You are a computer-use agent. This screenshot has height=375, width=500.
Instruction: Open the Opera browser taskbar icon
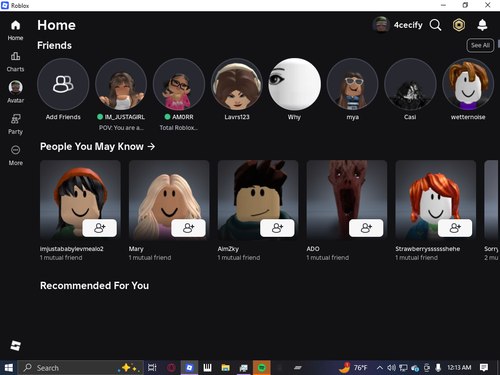(x=171, y=368)
